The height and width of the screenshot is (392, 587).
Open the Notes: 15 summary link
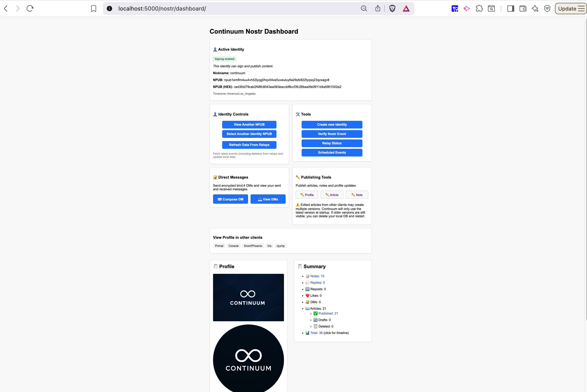click(317, 276)
